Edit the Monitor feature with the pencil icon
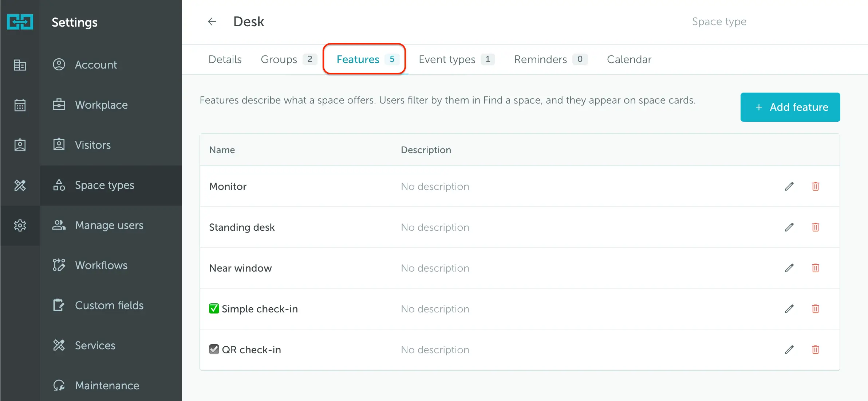The height and width of the screenshot is (401, 868). point(789,186)
